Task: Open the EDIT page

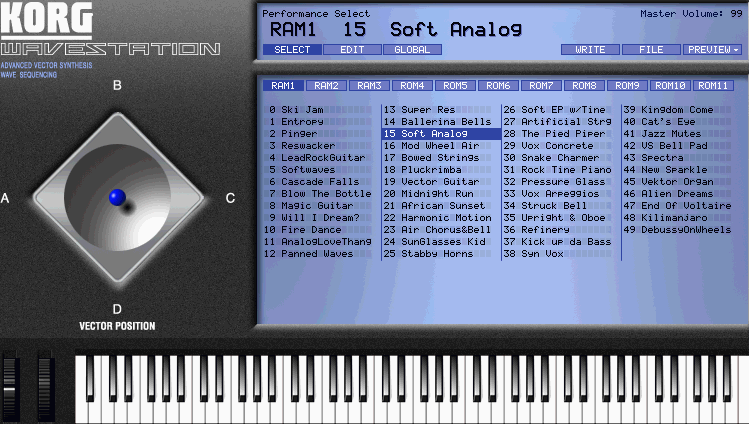Action: pos(352,50)
